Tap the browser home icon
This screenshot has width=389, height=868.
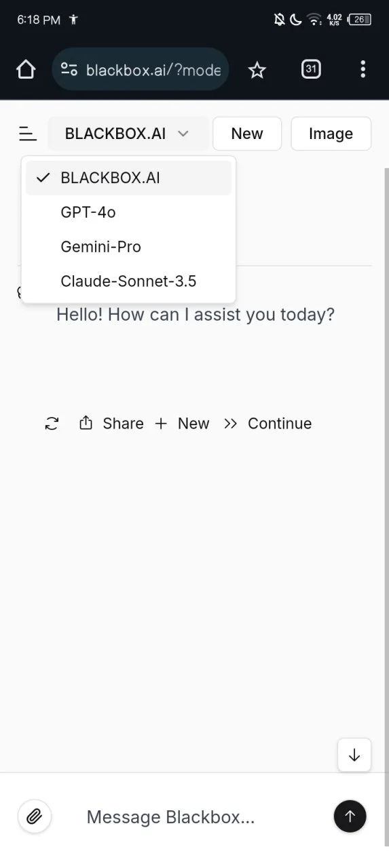(x=26, y=69)
